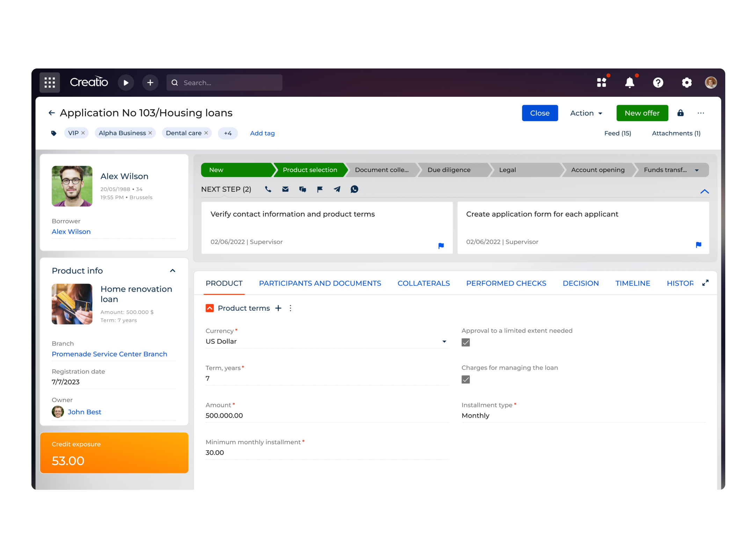
Task: Select the Telegram send icon near Next Step
Action: pos(337,189)
